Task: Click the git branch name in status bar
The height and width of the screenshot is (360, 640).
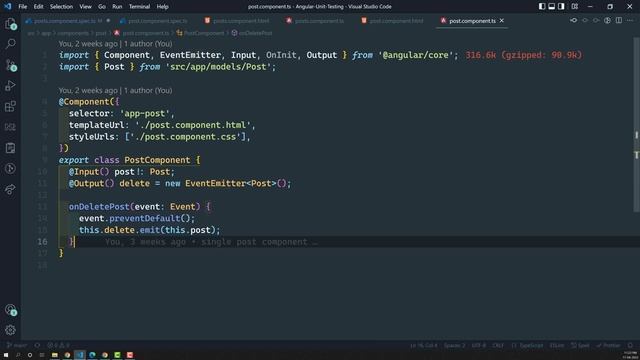Action: (16, 345)
